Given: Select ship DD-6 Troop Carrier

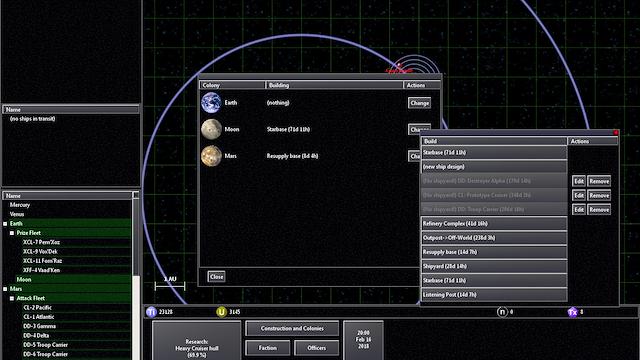Looking at the screenshot, I should click(45, 354).
